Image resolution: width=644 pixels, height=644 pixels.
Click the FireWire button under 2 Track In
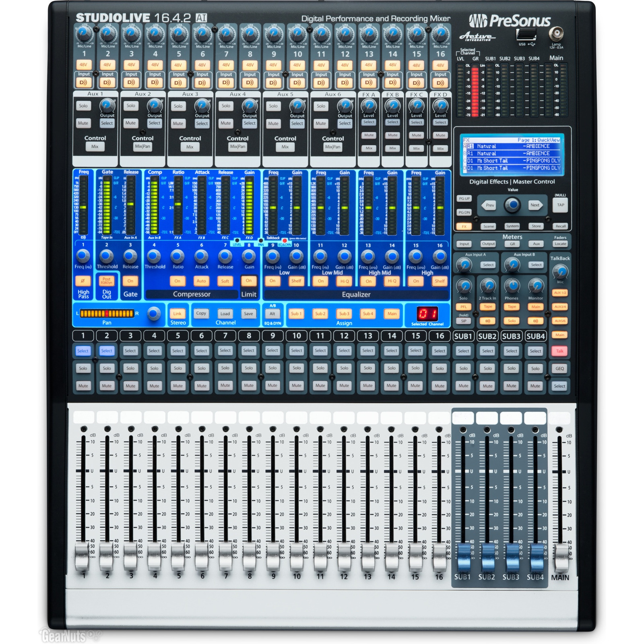(488, 321)
